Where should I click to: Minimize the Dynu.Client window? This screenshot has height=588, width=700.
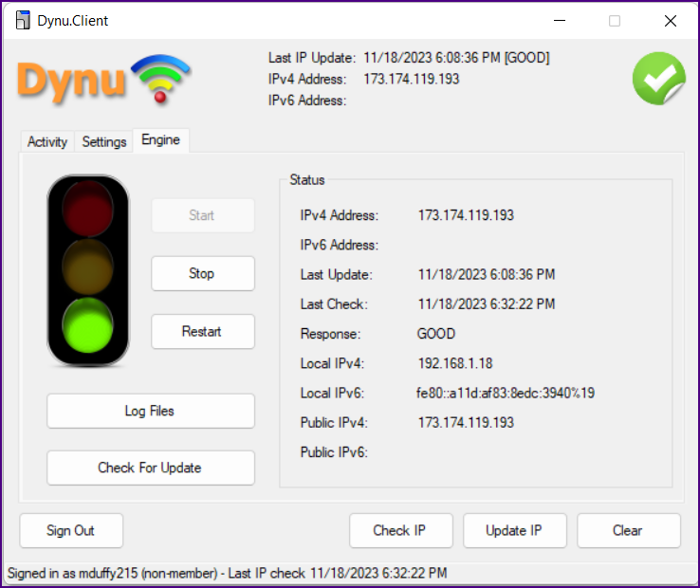pos(559,21)
